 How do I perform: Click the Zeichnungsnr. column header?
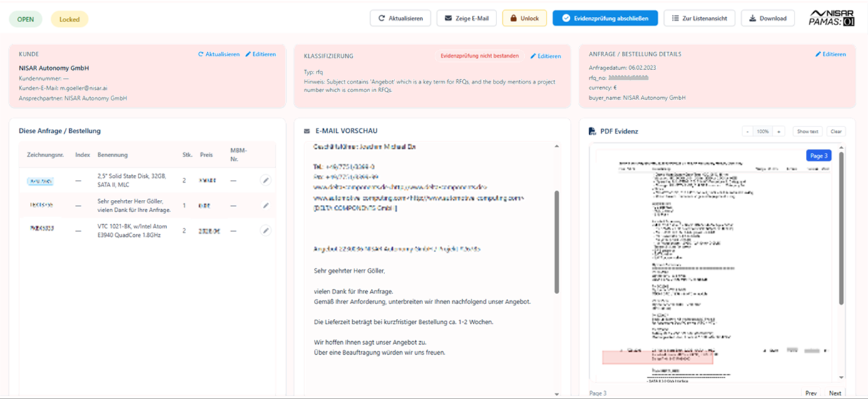[x=46, y=155]
